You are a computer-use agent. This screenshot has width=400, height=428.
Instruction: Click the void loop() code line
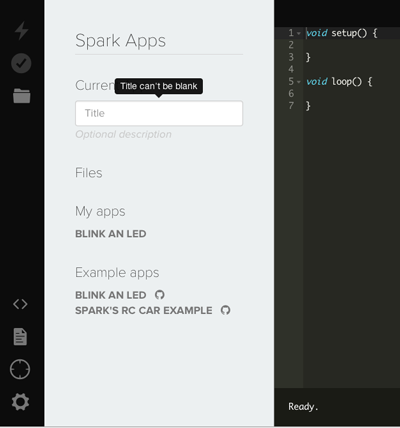[339, 82]
